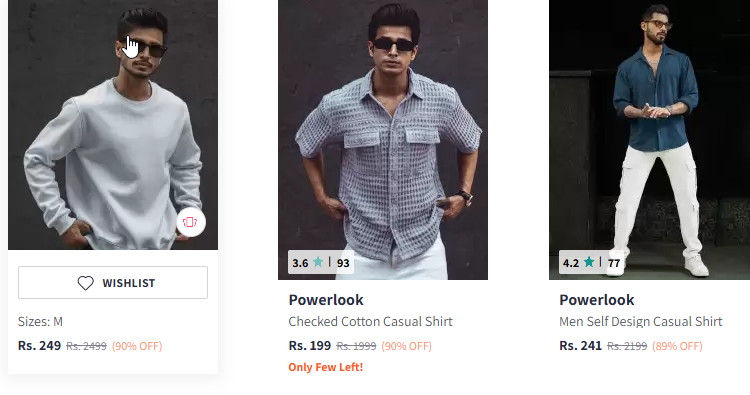Click the 4.2 star rating badge
Viewport: 750px width, 395px height.
tap(592, 262)
